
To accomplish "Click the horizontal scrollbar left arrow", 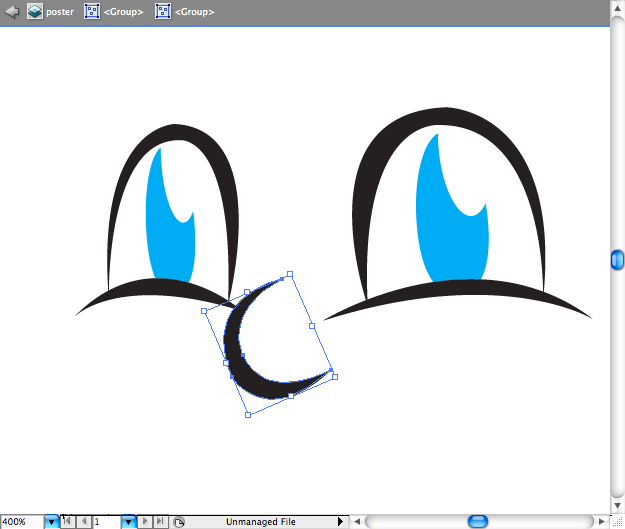I will click(x=357, y=521).
